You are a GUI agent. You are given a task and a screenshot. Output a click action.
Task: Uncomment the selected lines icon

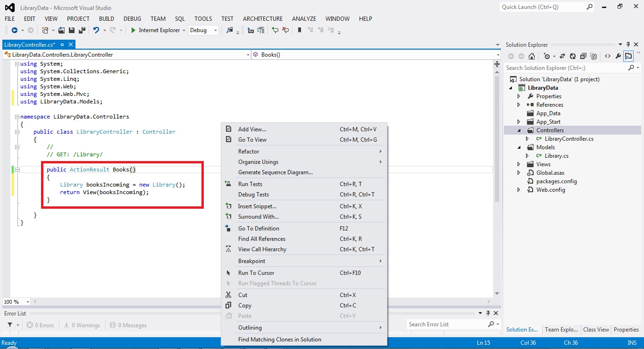[x=285, y=30]
